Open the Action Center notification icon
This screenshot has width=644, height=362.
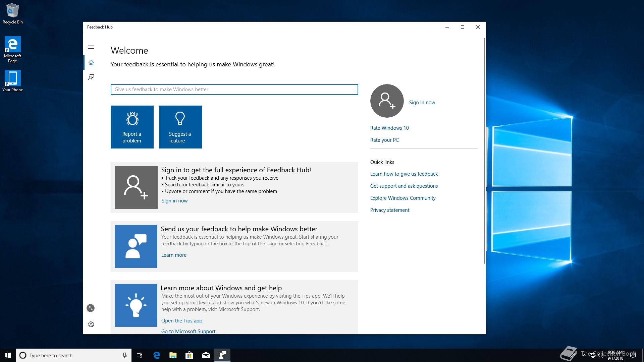[633, 355]
